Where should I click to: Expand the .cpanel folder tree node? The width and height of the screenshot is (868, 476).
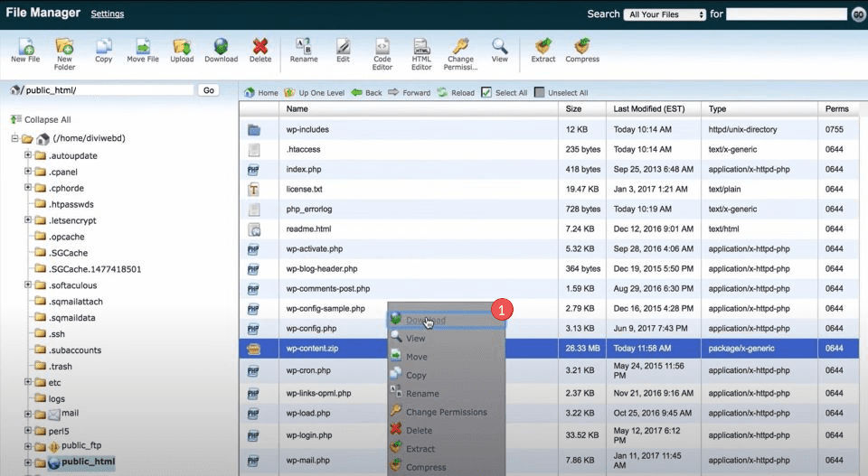point(28,172)
